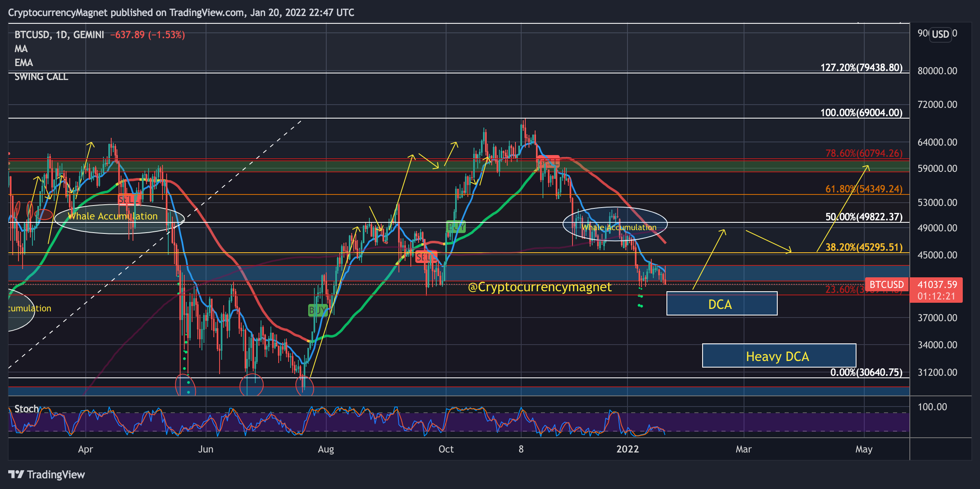
Task: Click the 2022 label on time axis
Action: coord(627,449)
